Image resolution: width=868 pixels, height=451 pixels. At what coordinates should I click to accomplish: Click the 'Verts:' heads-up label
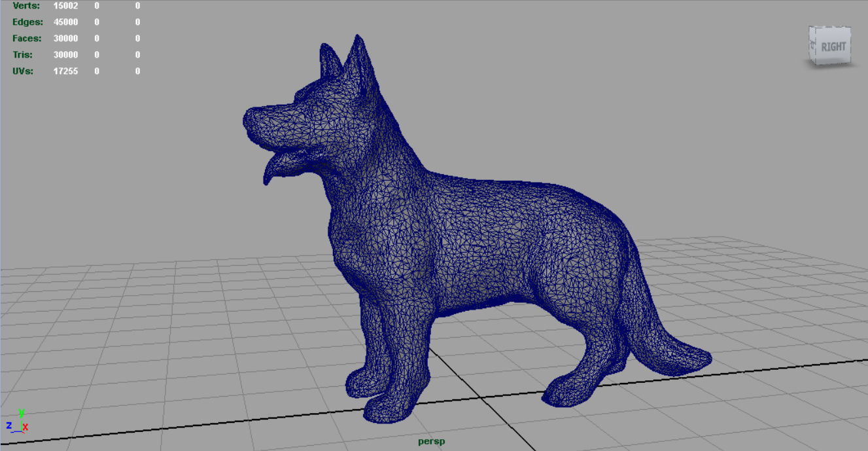click(26, 6)
